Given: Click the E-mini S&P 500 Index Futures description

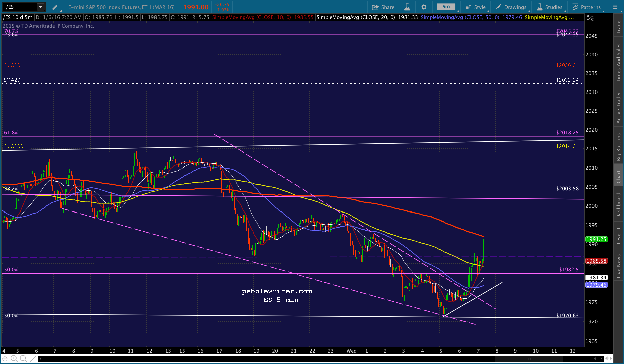Looking at the screenshot, I should [121, 7].
